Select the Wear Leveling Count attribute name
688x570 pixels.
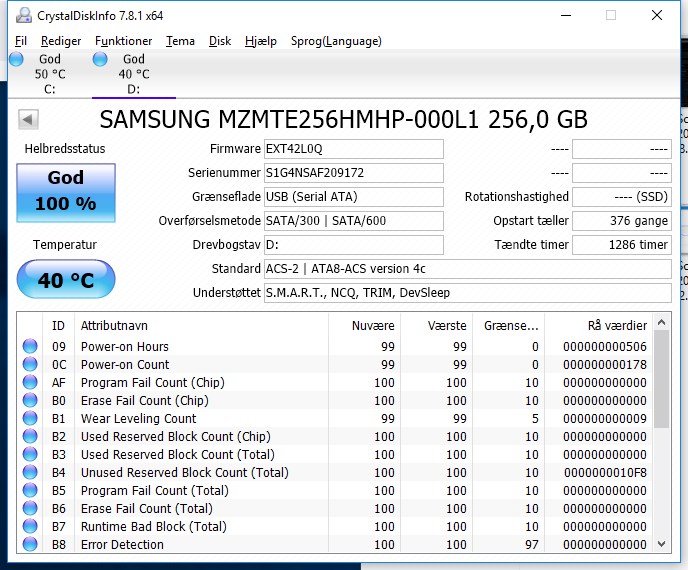click(x=139, y=419)
